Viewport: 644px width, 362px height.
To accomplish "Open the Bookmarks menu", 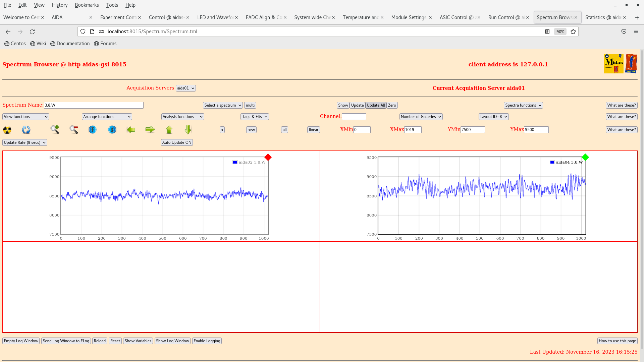I will [x=87, y=5].
